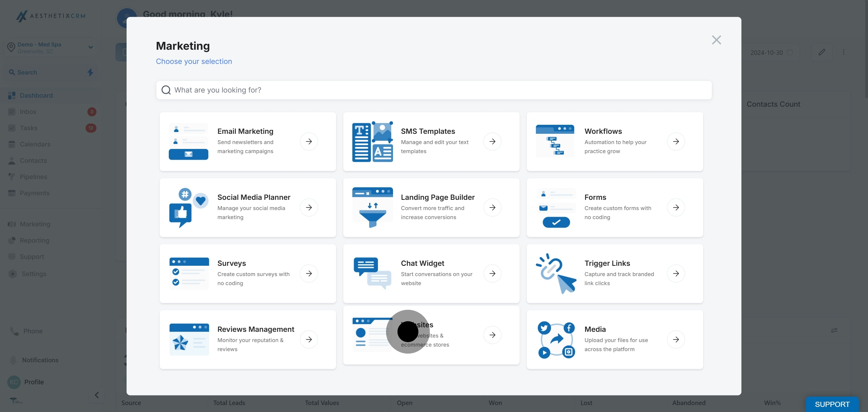Open Workflows arrow button
Viewport: 868px width, 412px height.
(676, 141)
